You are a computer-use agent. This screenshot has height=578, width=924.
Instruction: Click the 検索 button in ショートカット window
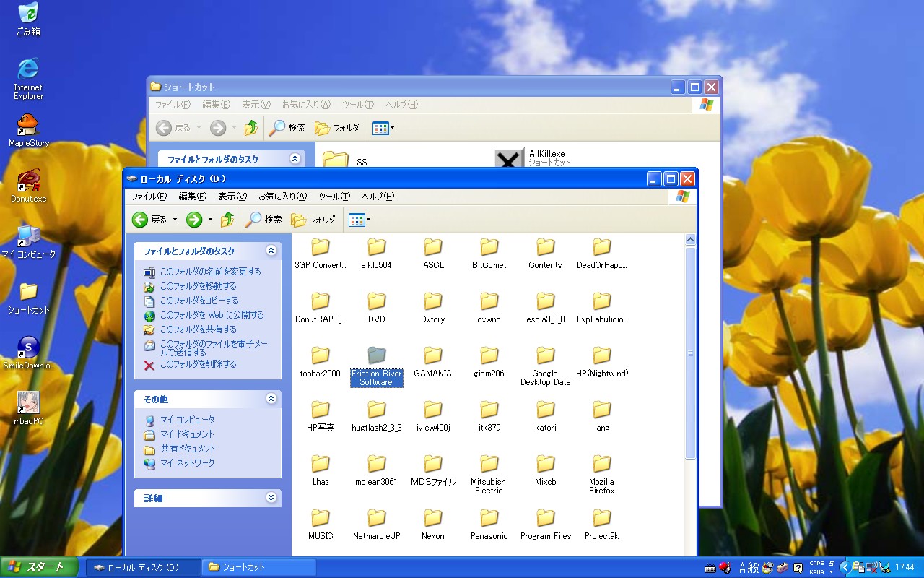pos(287,128)
